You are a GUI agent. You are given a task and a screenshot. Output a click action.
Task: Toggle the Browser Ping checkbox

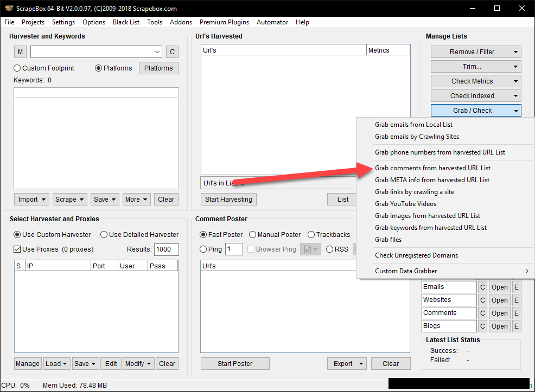pos(272,249)
